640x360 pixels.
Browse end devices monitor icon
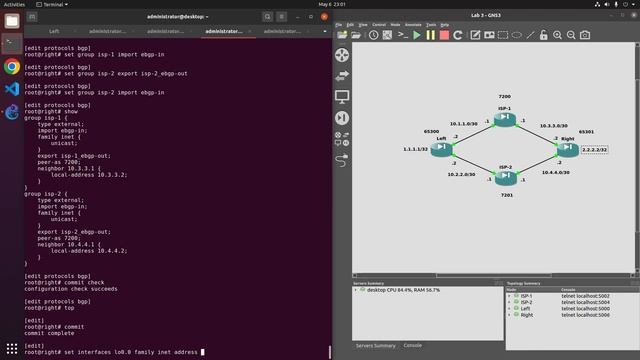[x=342, y=97]
